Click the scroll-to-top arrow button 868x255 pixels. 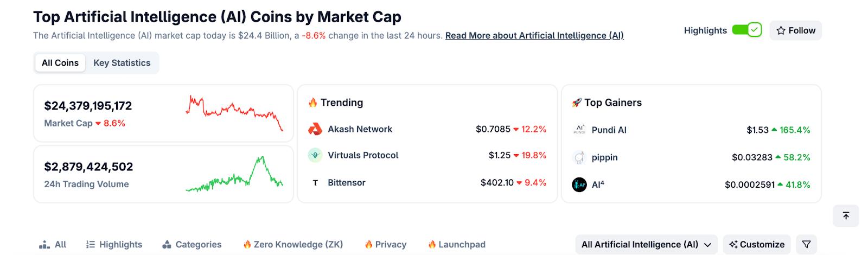[846, 216]
